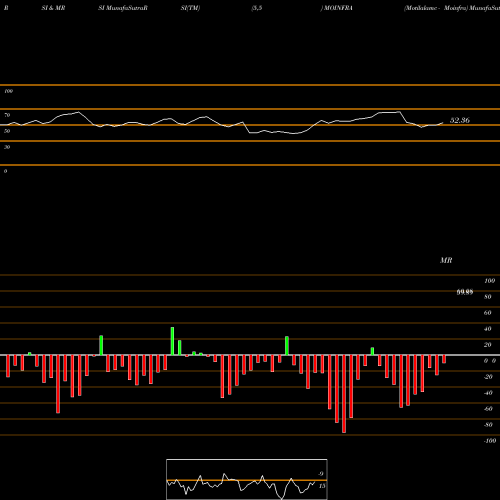
Task: Click the 60 label on MR axis
Action: (x=488, y=313)
